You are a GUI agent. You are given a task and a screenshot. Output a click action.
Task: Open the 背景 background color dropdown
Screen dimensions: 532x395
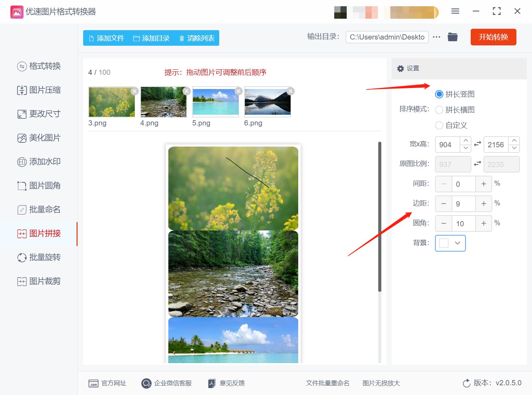pyautogui.click(x=450, y=243)
